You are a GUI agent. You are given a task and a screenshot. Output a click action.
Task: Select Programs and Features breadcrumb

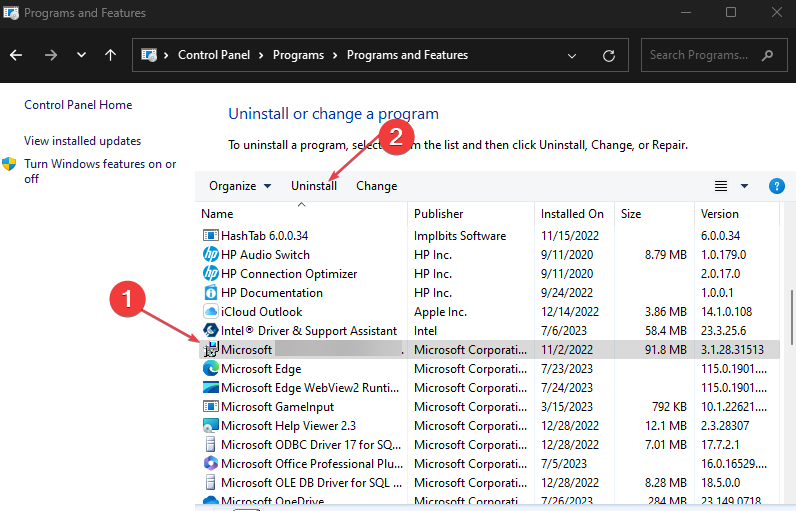[x=407, y=55]
